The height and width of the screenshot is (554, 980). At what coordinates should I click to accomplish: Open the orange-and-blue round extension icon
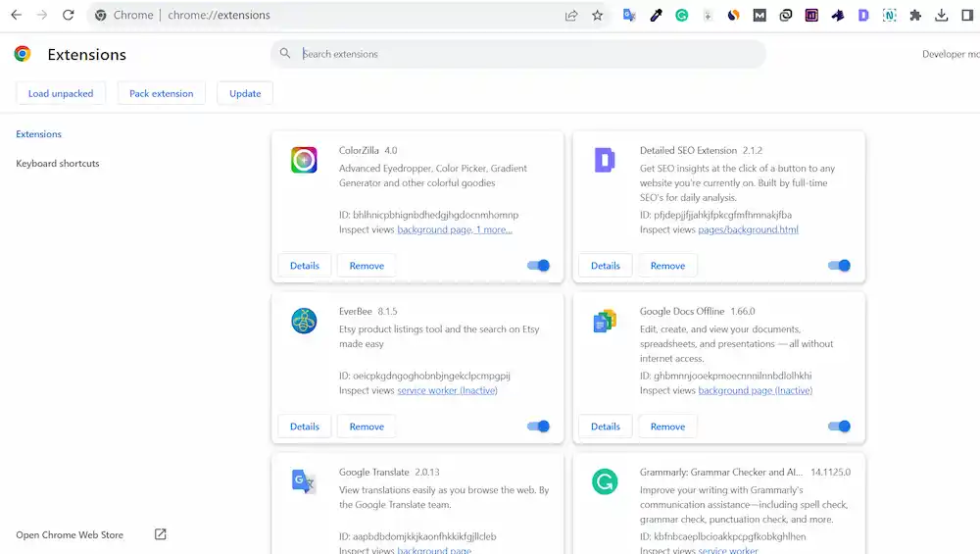[x=734, y=16]
